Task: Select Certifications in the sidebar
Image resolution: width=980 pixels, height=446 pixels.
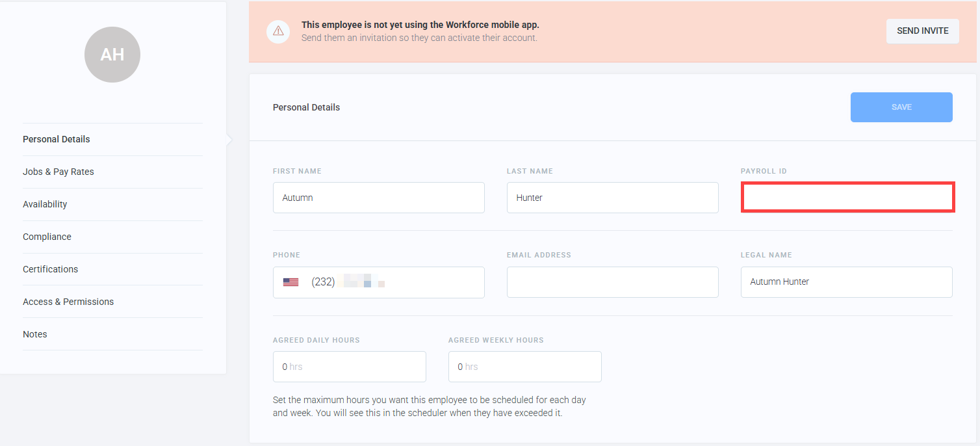Action: click(50, 269)
